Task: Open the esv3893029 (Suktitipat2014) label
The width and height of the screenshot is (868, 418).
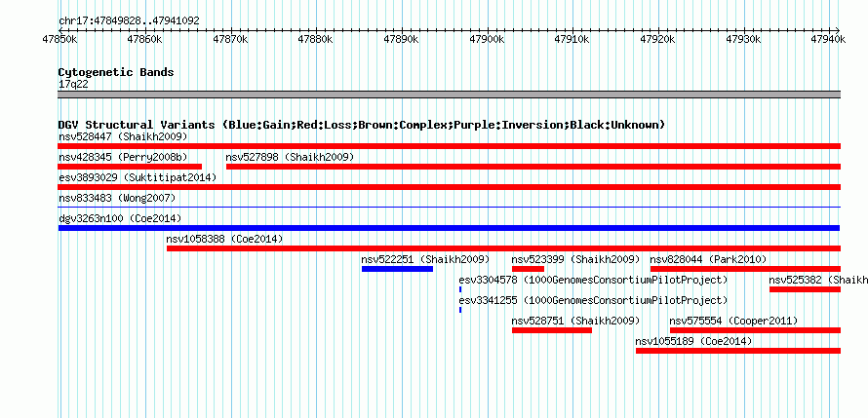Action: [138, 177]
